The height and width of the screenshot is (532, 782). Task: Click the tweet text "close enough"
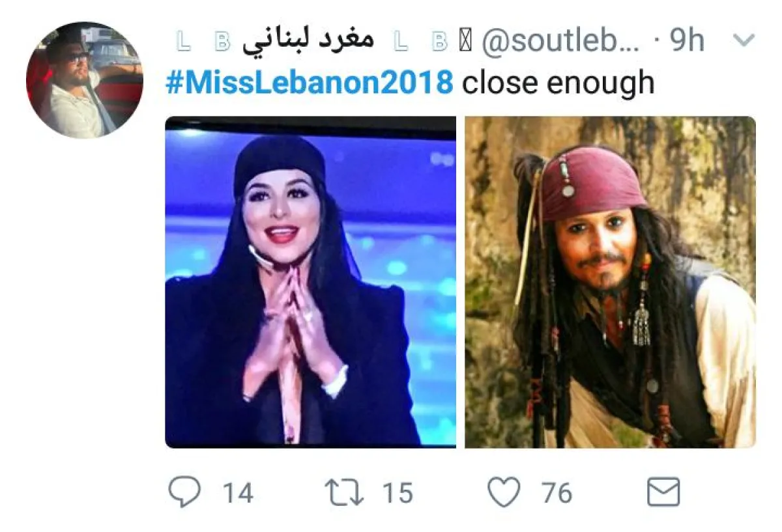[558, 83]
